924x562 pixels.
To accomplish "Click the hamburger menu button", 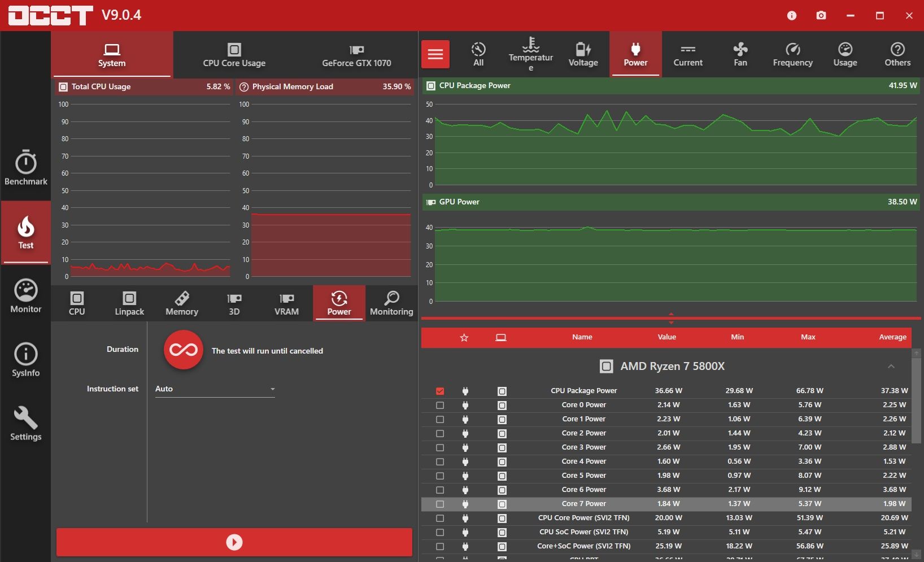I will tap(435, 54).
